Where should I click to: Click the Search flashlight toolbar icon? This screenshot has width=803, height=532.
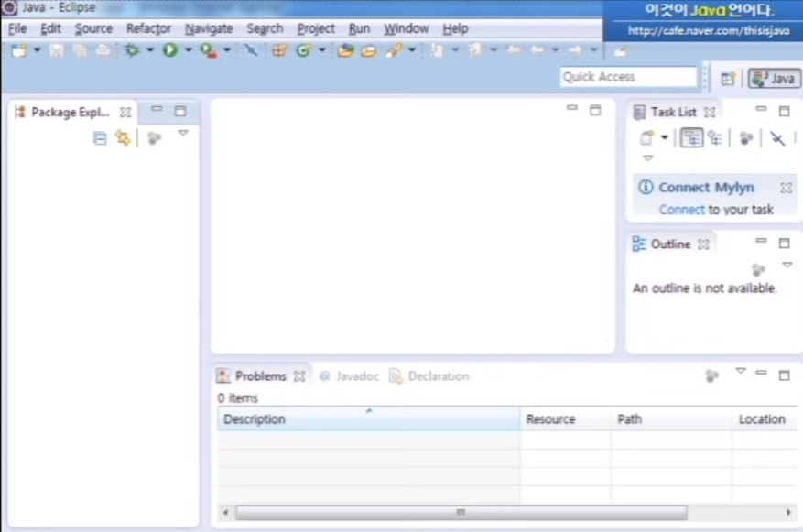click(x=394, y=50)
